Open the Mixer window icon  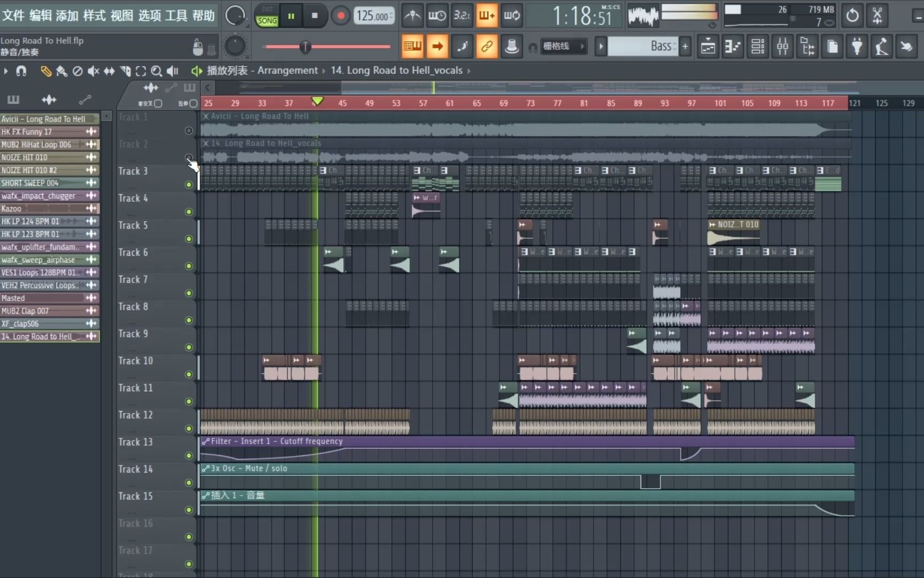(x=782, y=47)
